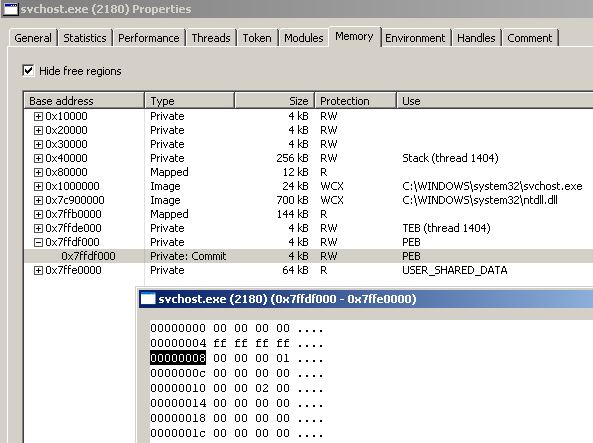Screen dimensions: 593x443
Task: Click the TEB (thread 1404) entry
Action: pyautogui.click(x=446, y=228)
